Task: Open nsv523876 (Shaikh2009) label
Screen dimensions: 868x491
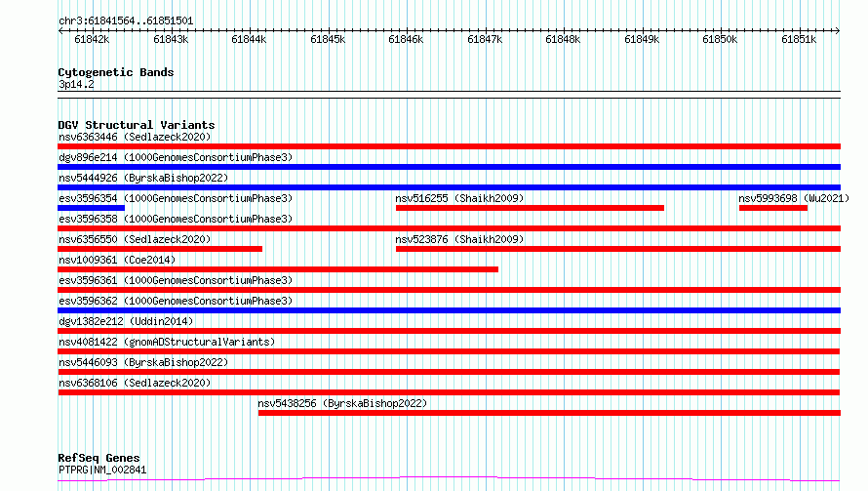Action: (459, 239)
